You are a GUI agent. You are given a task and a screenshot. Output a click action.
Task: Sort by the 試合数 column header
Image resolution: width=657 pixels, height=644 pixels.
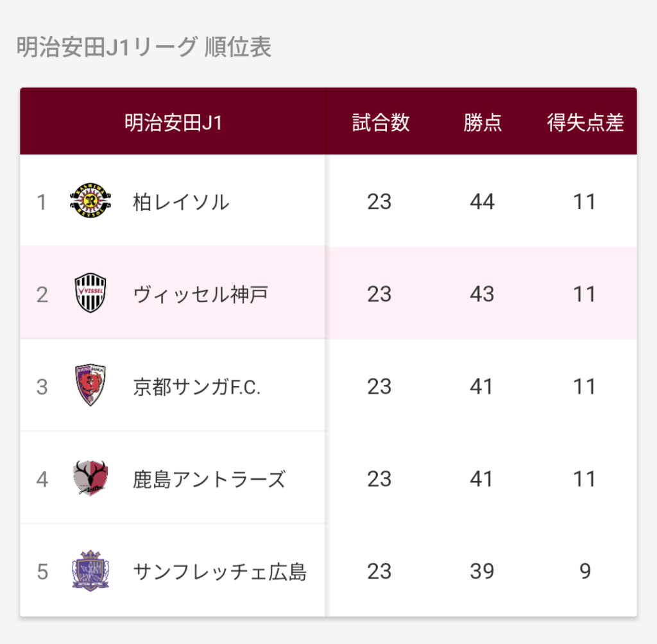point(380,123)
